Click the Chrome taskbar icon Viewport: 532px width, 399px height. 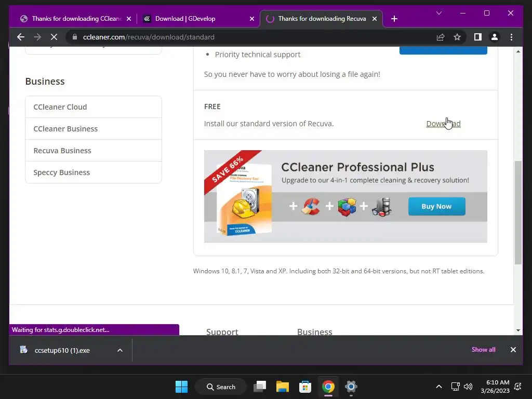coord(328,387)
